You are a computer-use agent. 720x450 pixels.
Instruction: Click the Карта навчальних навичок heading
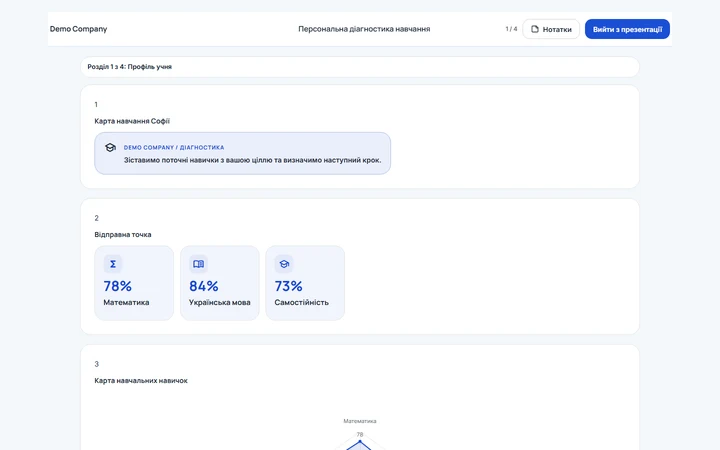coord(141,381)
